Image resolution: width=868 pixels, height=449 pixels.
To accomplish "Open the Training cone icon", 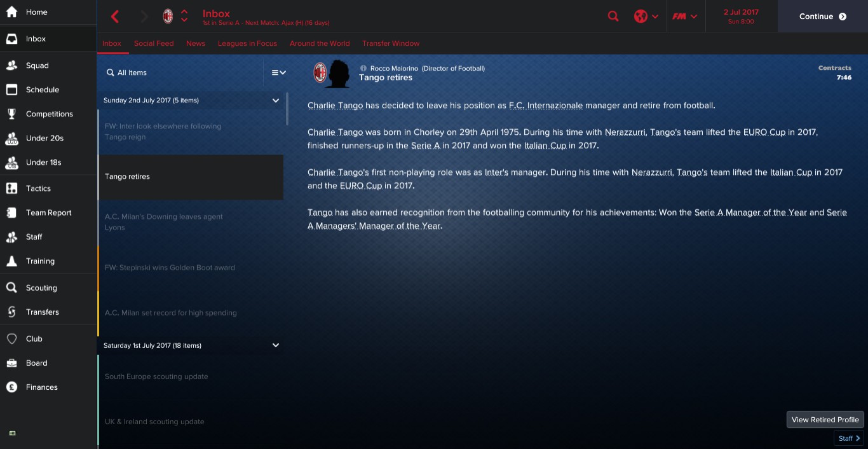I will point(11,261).
